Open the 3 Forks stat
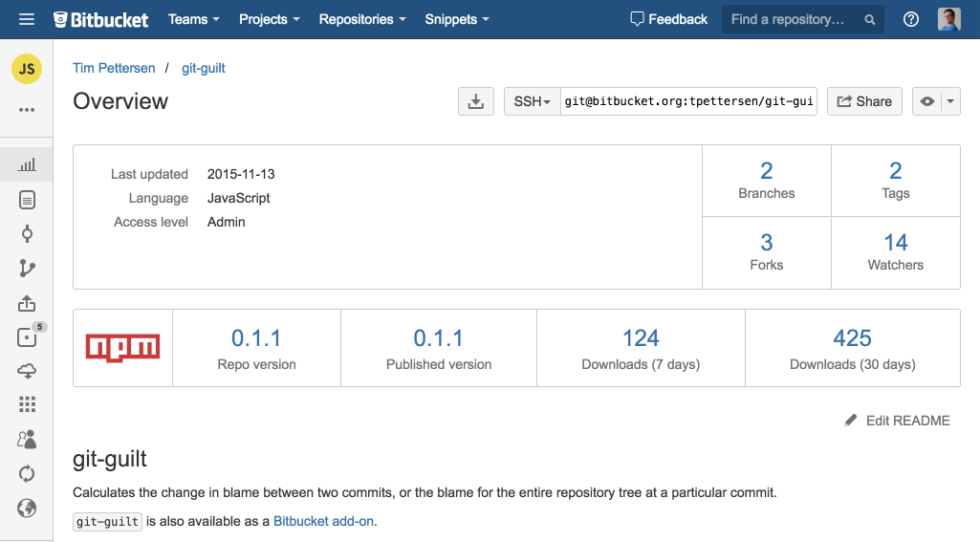This screenshot has width=980, height=542. click(766, 252)
